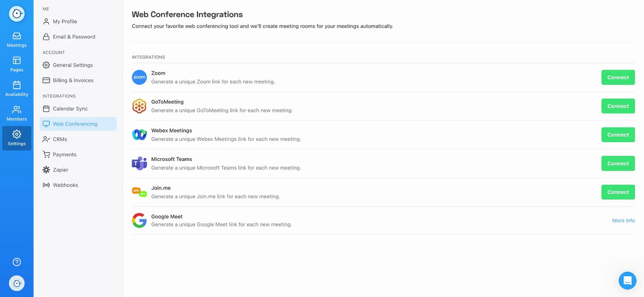Click More Info for Google Meet

[623, 221]
